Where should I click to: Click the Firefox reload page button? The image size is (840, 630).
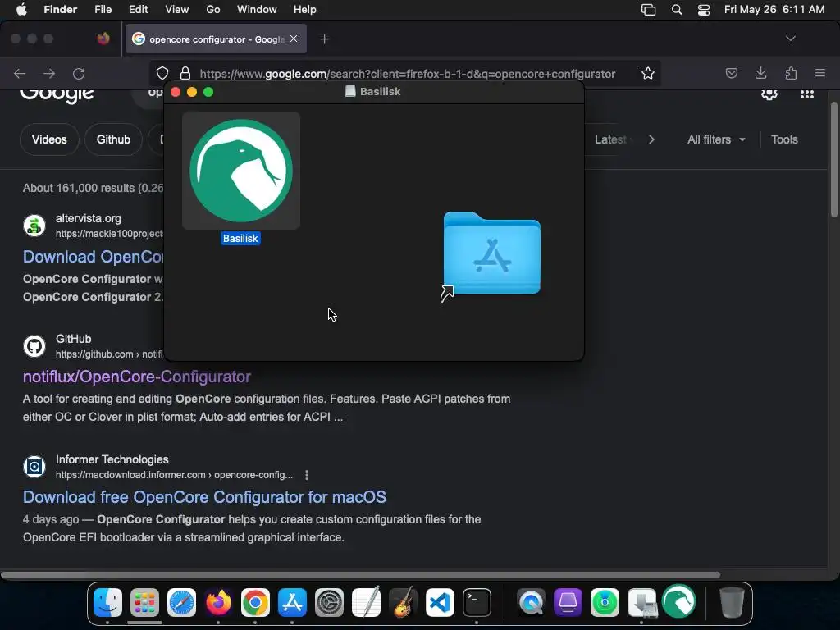79,73
